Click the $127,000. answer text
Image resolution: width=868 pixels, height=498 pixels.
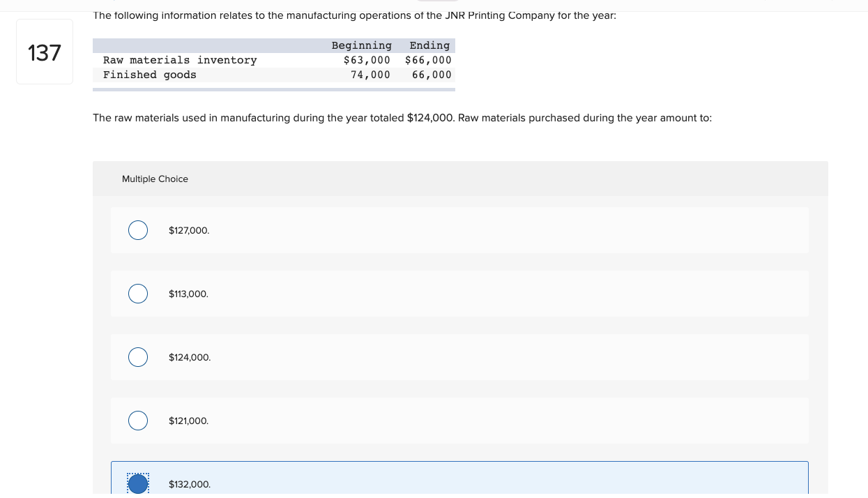(x=189, y=230)
